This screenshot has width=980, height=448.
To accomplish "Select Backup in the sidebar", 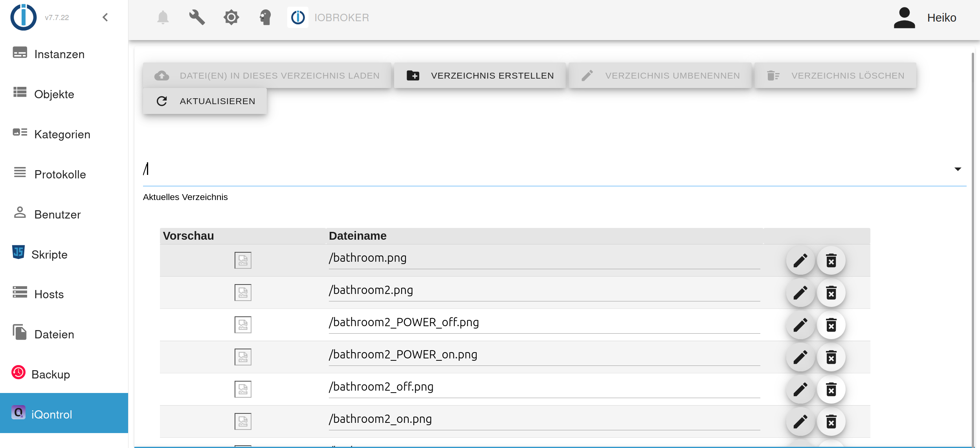I will click(51, 375).
